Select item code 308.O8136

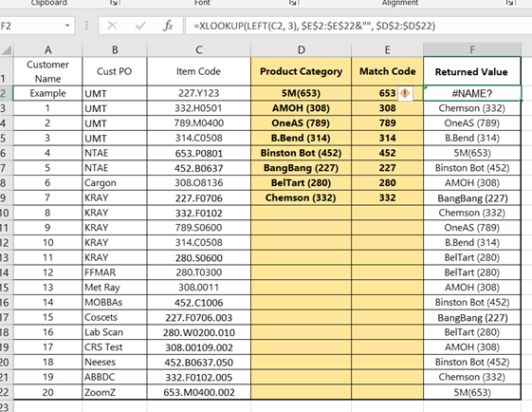coord(199,182)
